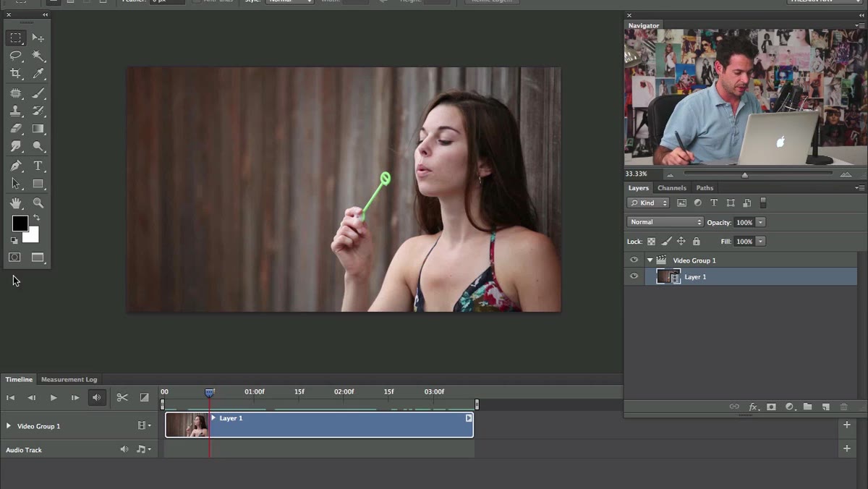This screenshot has width=868, height=489.
Task: Toggle lock transparent pixels
Action: pos(651,242)
